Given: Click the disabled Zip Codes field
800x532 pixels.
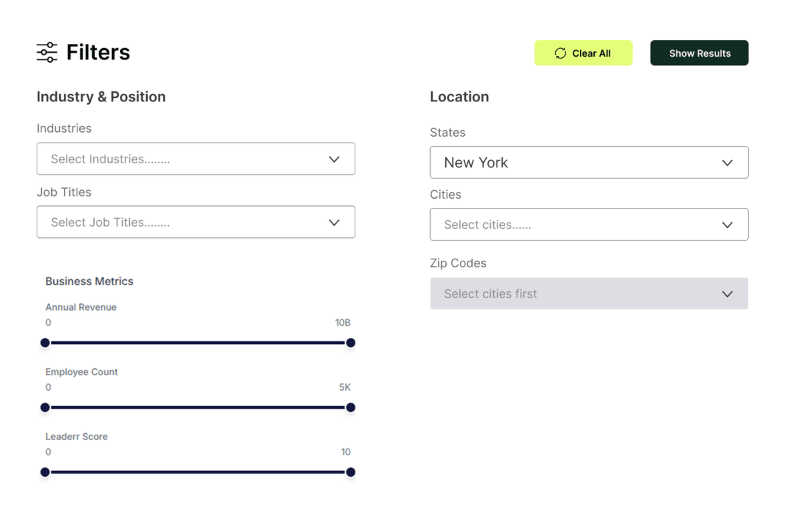Looking at the screenshot, I should [589, 293].
